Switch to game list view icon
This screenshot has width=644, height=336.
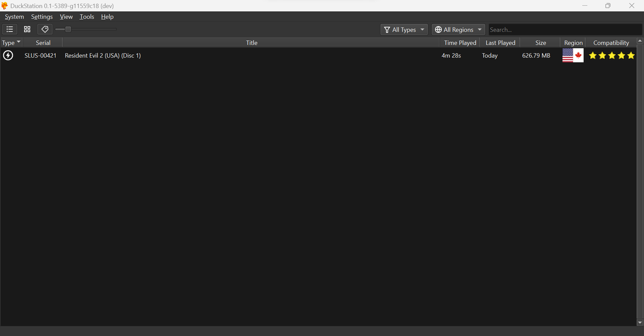(x=10, y=29)
